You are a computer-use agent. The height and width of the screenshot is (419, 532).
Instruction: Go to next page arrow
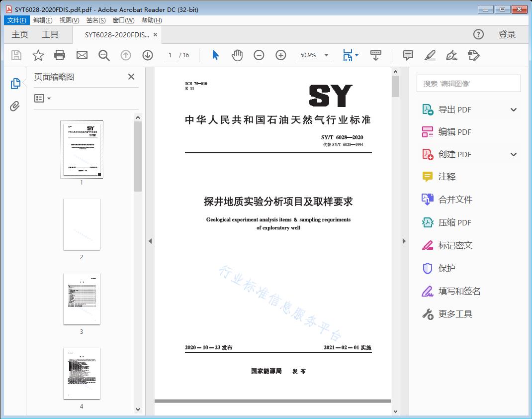coord(148,55)
